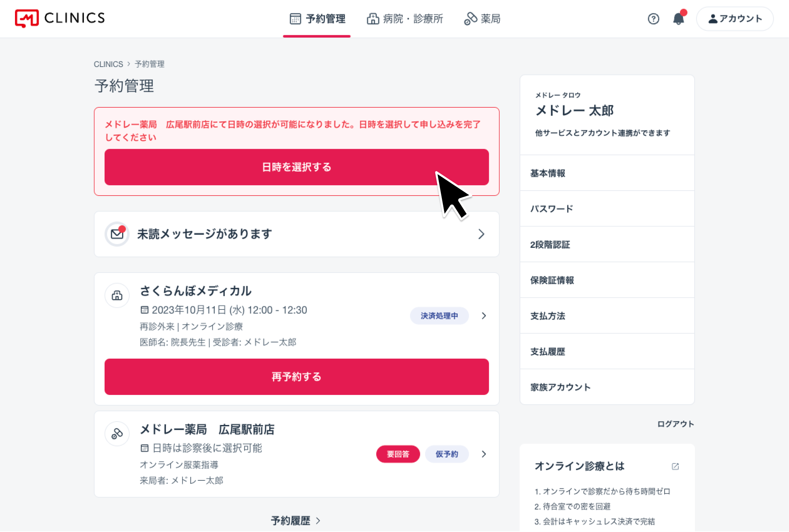
Task: Open パスワード in account menu
Action: pos(607,209)
